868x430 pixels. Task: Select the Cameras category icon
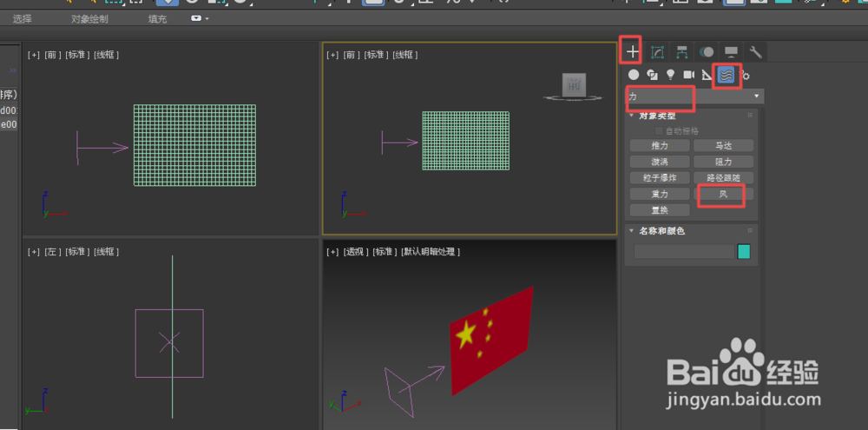pos(688,74)
